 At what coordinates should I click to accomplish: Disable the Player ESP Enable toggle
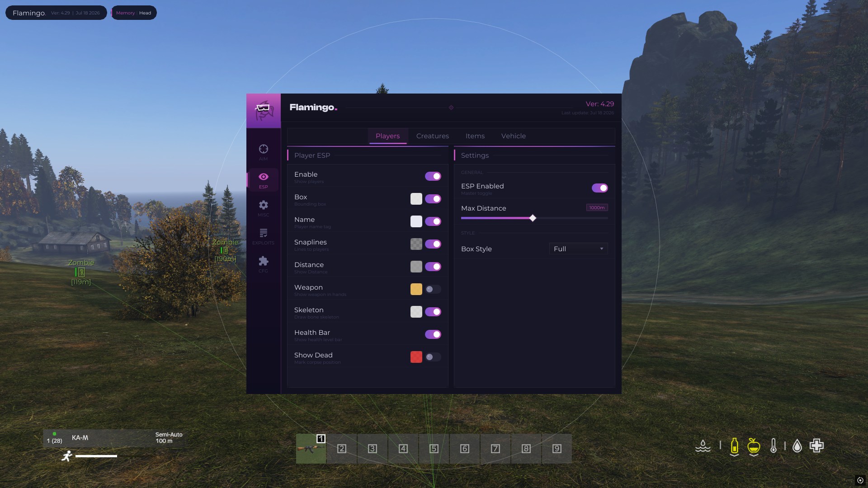(433, 176)
